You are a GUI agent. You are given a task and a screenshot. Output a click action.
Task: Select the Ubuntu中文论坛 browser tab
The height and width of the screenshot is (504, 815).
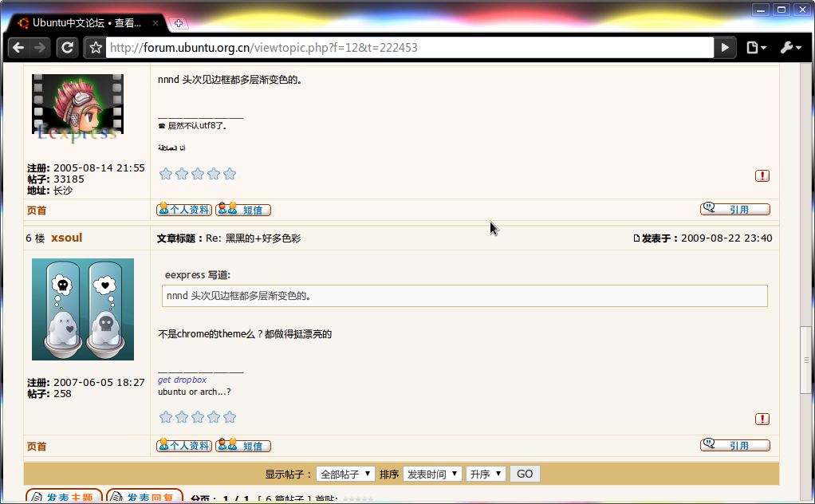[86, 23]
